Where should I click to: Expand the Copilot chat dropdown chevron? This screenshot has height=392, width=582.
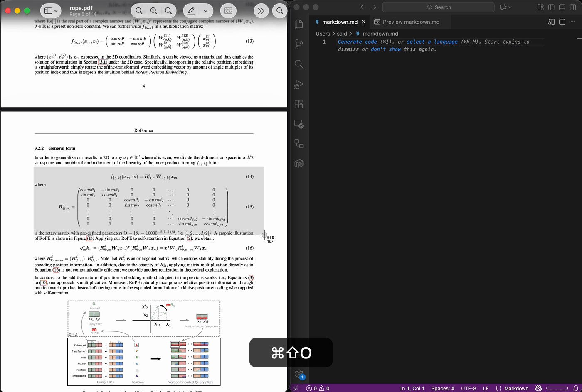[510, 7]
